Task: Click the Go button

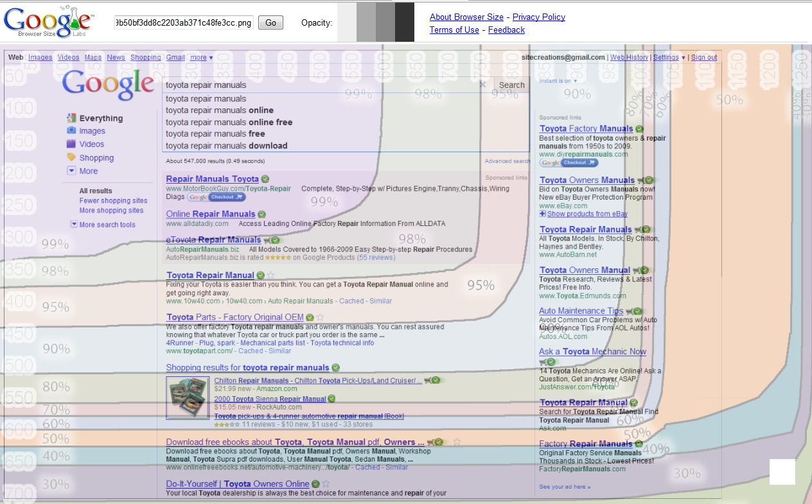Action: point(271,23)
